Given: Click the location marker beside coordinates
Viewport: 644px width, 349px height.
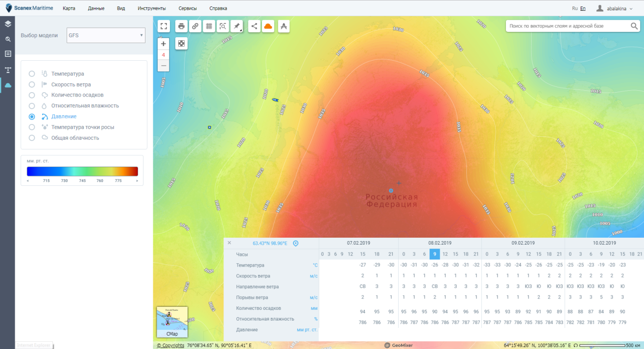Looking at the screenshot, I should (295, 243).
